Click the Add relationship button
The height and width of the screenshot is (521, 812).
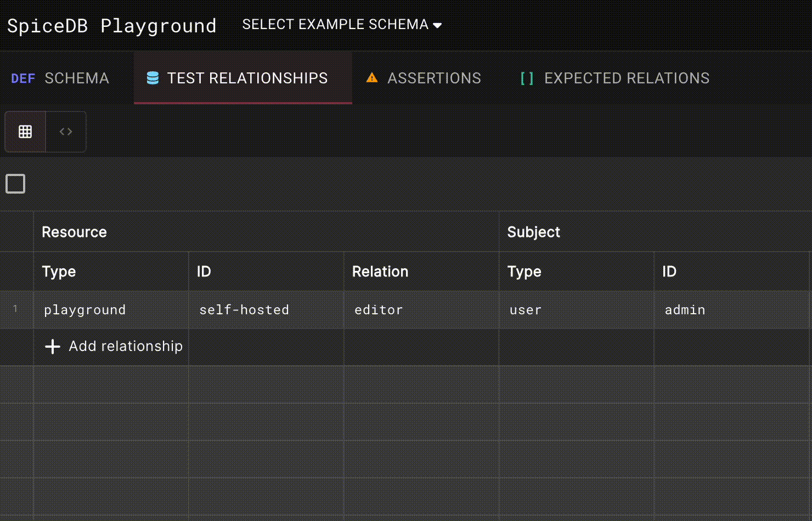pos(112,346)
